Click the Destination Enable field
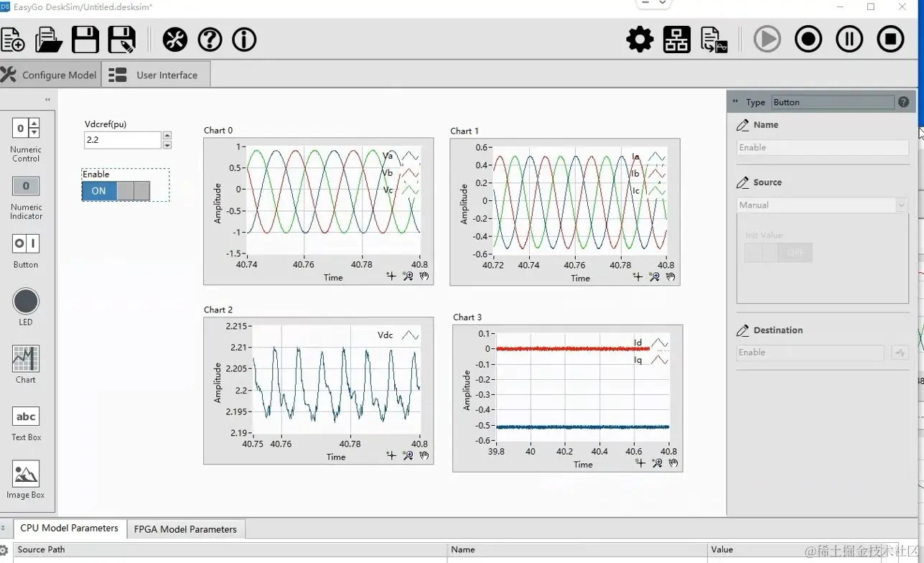Screen dimensions: 924x563 tap(811, 353)
